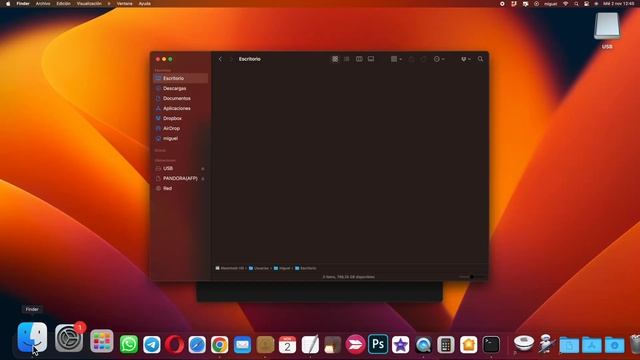Open Terminal from the Dock
Image resolution: width=640 pixels, height=360 pixels.
coord(491,344)
